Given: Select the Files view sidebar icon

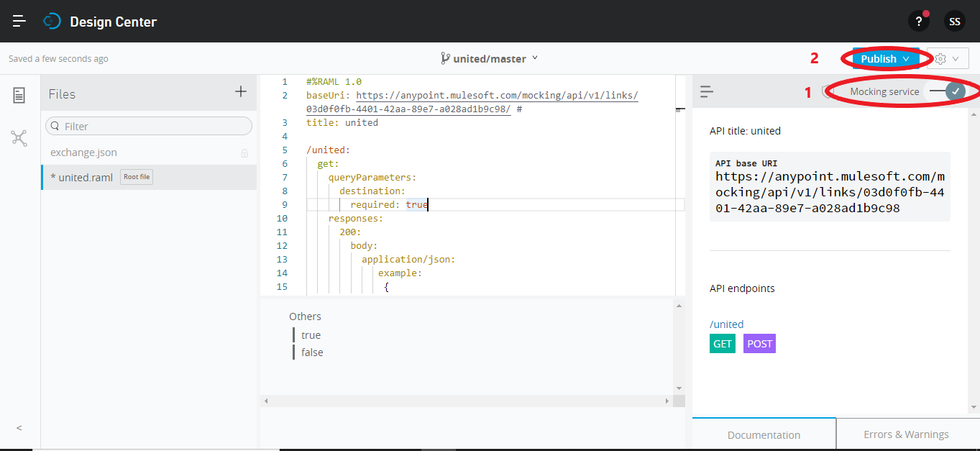Looking at the screenshot, I should click(x=19, y=95).
